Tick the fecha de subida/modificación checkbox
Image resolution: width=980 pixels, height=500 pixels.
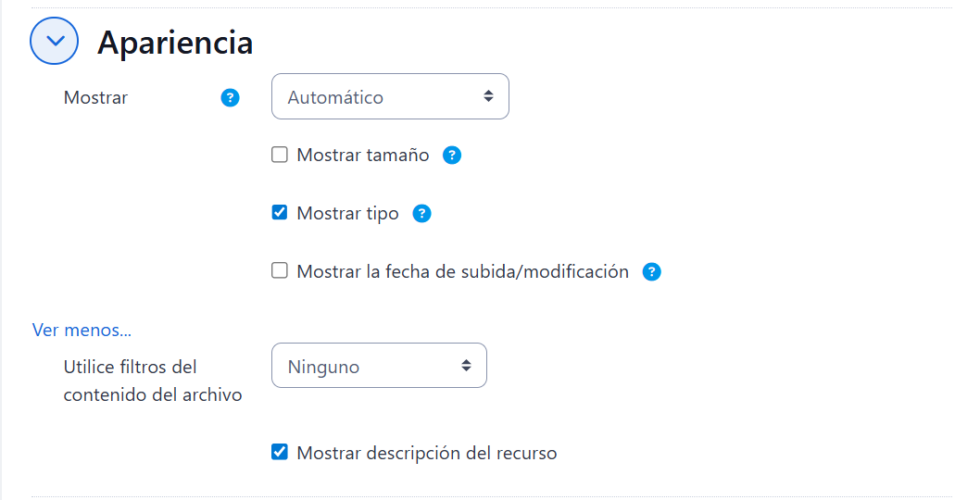click(x=280, y=271)
